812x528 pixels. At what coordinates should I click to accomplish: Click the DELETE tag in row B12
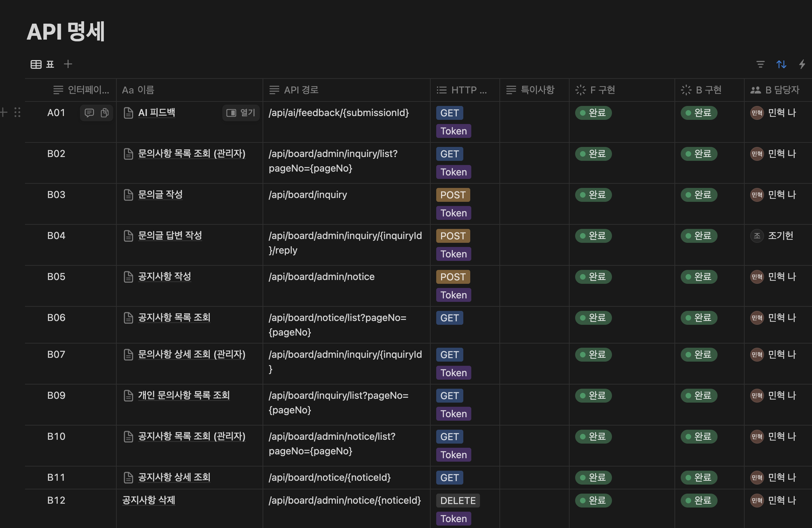point(458,501)
